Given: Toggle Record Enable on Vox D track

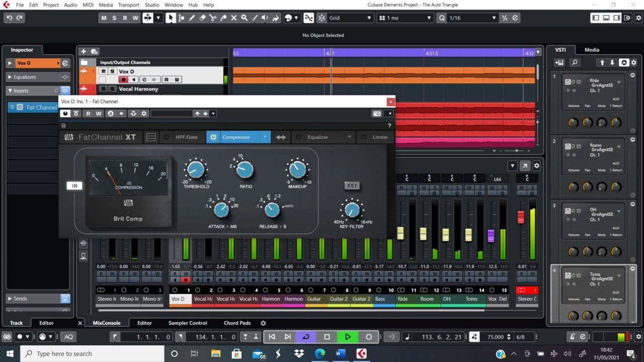Looking at the screenshot, I should point(123,79).
